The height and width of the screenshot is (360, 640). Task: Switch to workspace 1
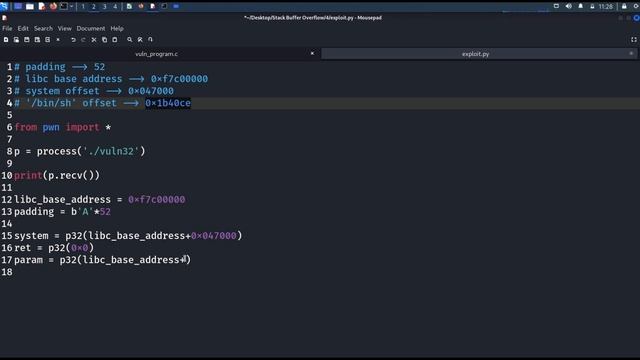tap(83, 7)
